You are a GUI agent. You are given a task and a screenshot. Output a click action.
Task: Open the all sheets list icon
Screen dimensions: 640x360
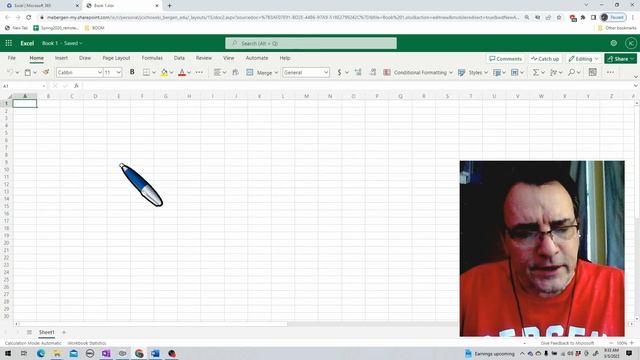[x=29, y=332]
